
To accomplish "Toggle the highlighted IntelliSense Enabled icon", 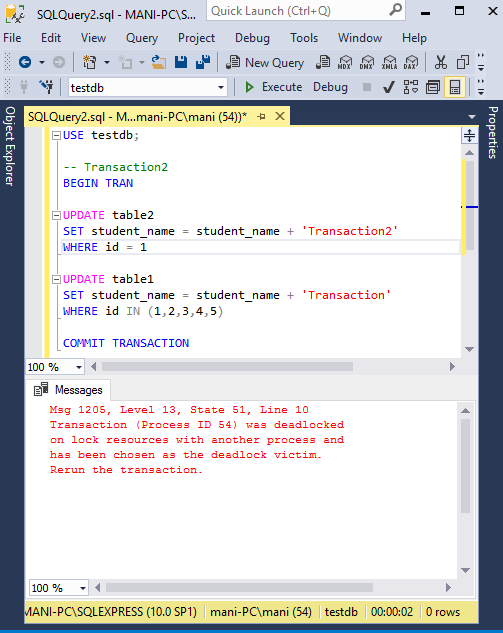I will coord(455,87).
